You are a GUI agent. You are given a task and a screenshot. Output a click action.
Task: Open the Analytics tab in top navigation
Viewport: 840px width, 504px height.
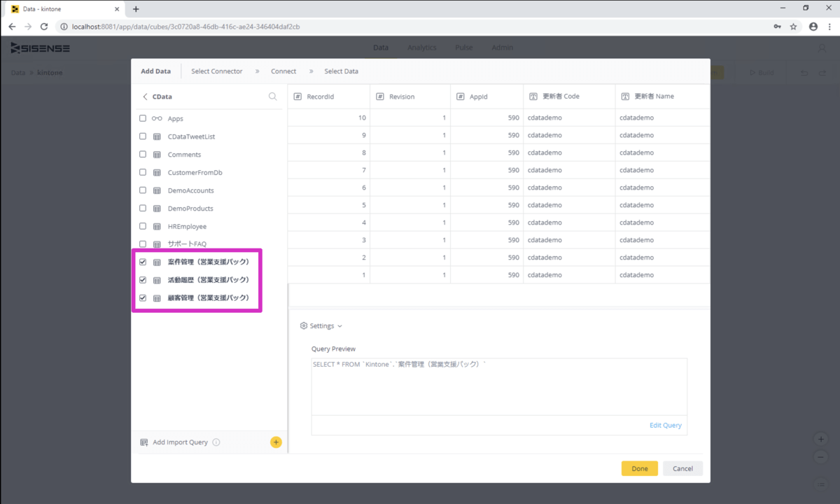[x=422, y=48]
